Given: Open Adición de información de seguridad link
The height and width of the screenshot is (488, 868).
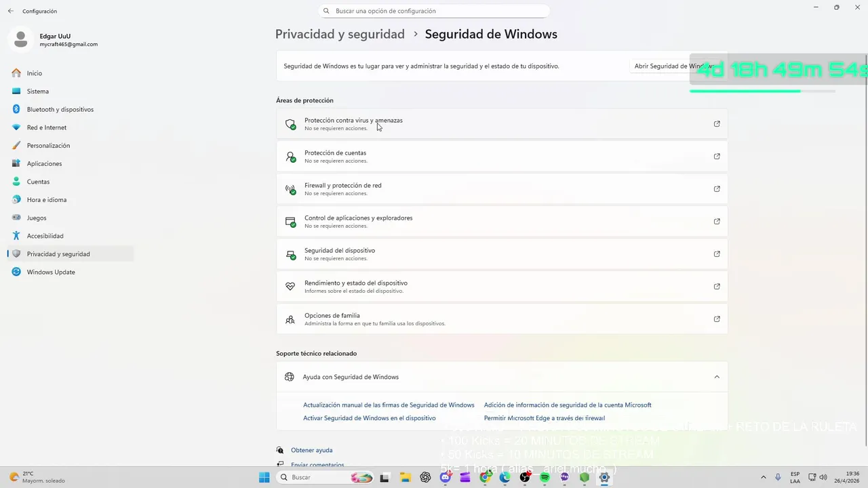Looking at the screenshot, I should click(568, 405).
